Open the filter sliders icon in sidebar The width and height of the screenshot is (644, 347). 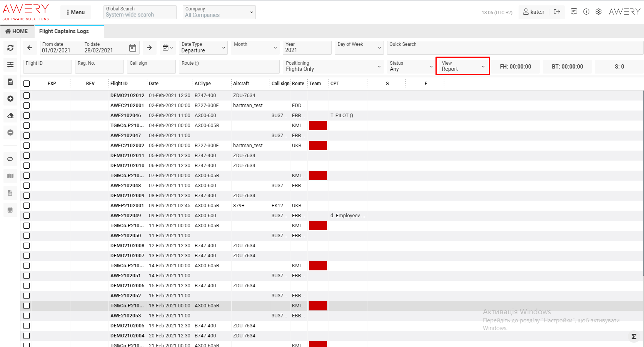(10, 65)
